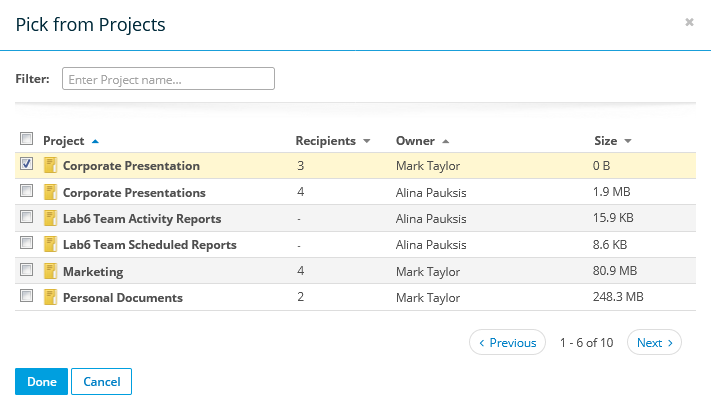The width and height of the screenshot is (711, 402).
Task: Click the Lab6 Team Scheduled Reports folder icon
Action: tap(51, 244)
